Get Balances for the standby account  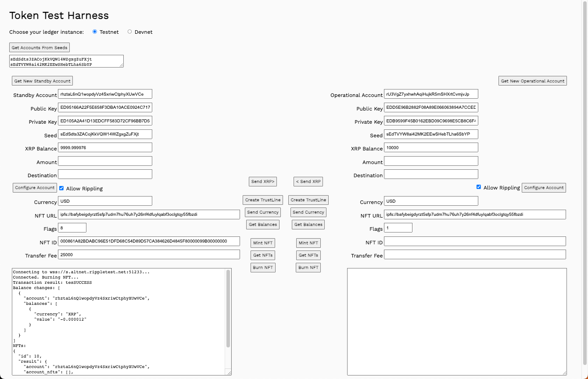tap(263, 225)
